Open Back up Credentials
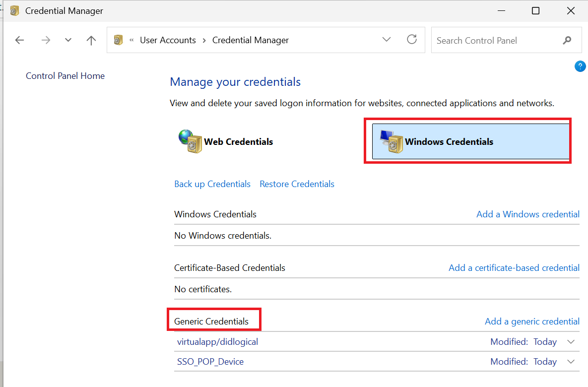Viewport: 588px width, 387px height. 212,184
